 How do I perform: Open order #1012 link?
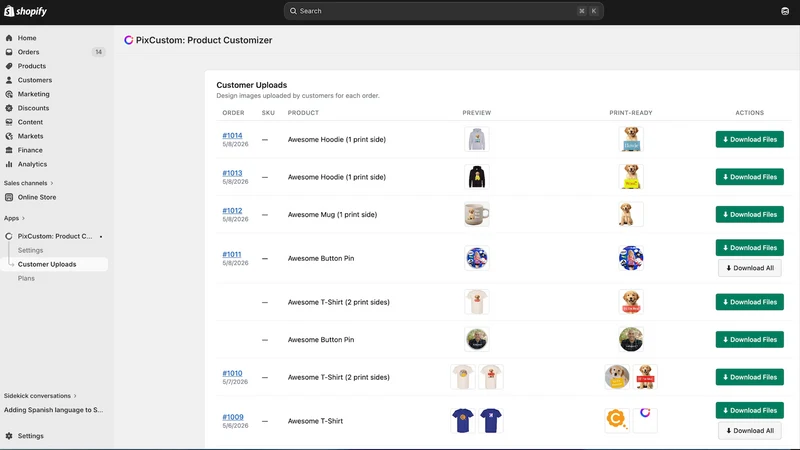point(232,210)
